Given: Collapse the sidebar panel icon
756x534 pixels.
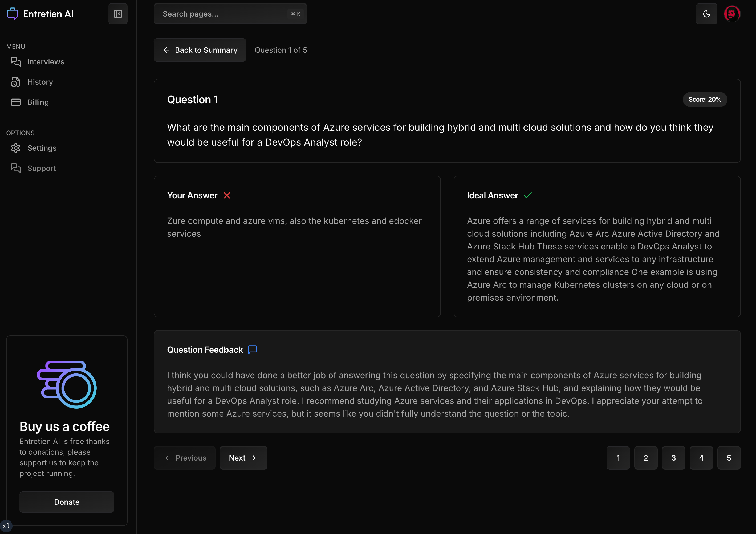Looking at the screenshot, I should [x=118, y=14].
